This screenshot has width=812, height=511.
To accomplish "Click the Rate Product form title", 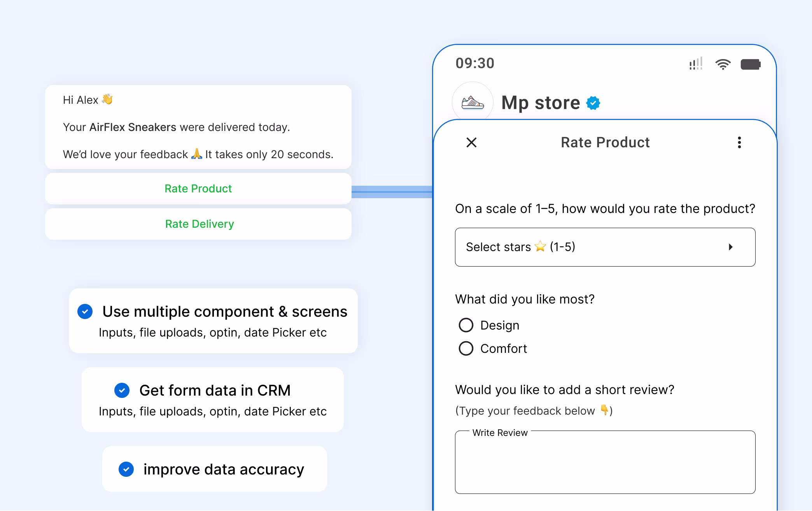I will pos(605,143).
